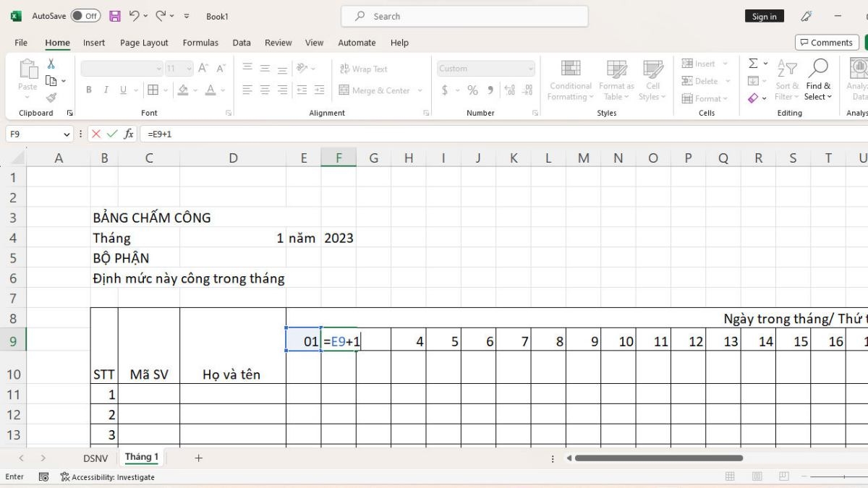
Task: Click the Font Color A button
Action: tap(210, 90)
